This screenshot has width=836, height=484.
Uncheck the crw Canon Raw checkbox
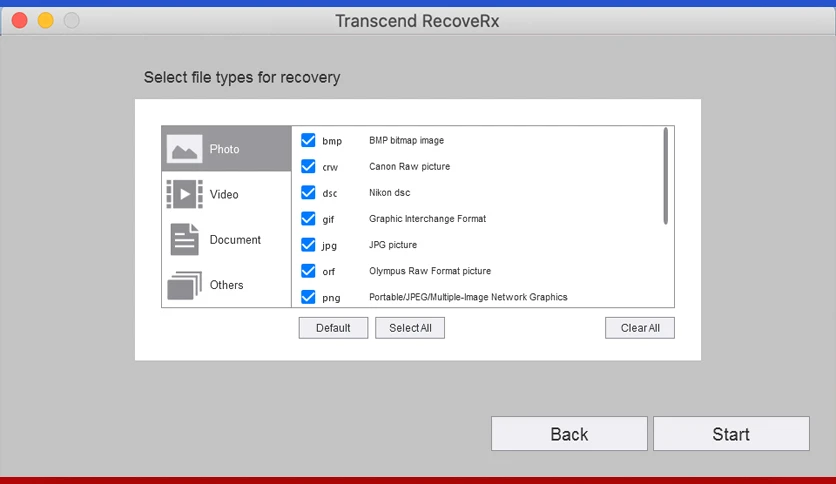point(308,166)
